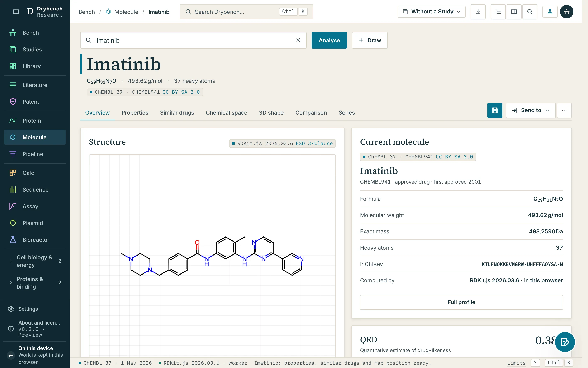Switch to the Chemical space tab
The image size is (588, 368).
click(x=227, y=113)
